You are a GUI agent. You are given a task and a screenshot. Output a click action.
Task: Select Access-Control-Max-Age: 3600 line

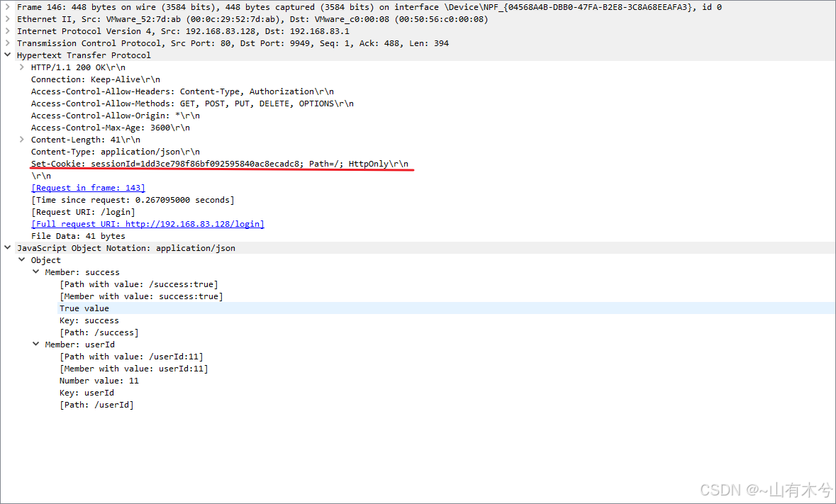[111, 128]
